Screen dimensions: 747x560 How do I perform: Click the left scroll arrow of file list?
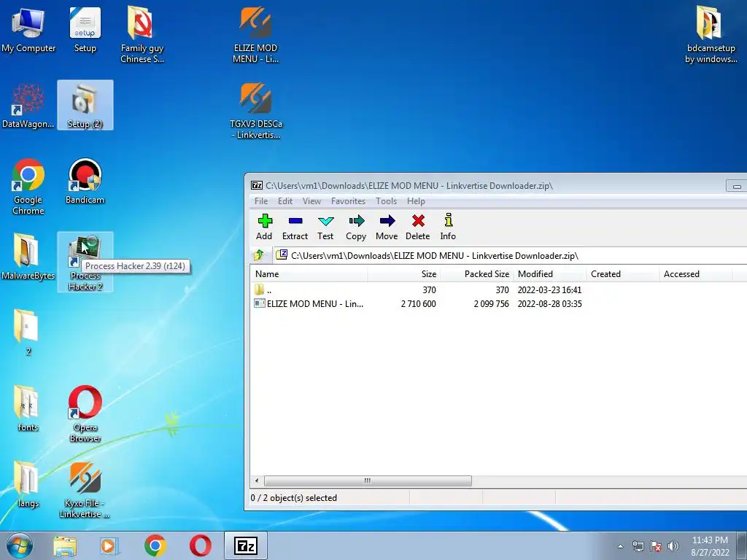pyautogui.click(x=257, y=481)
